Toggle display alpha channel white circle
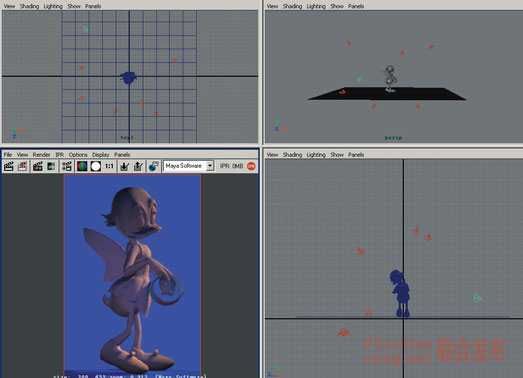Viewport: 523px width, 378px height. pyautogui.click(x=96, y=166)
